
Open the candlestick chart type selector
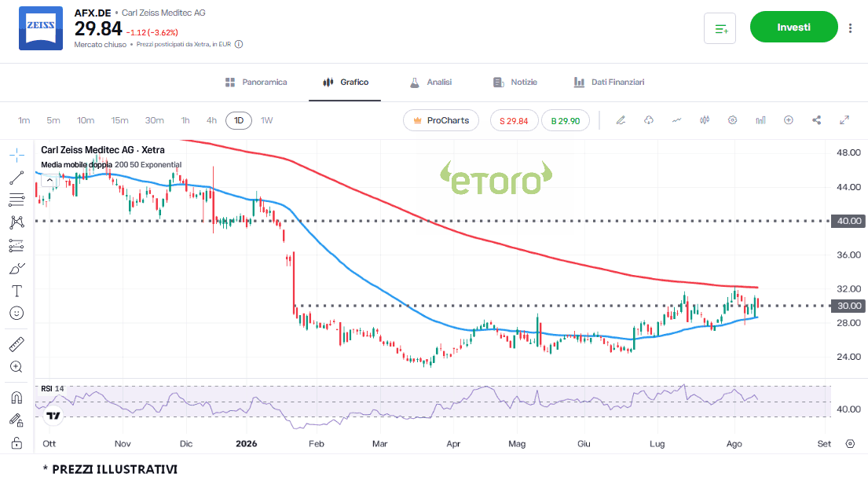705,120
